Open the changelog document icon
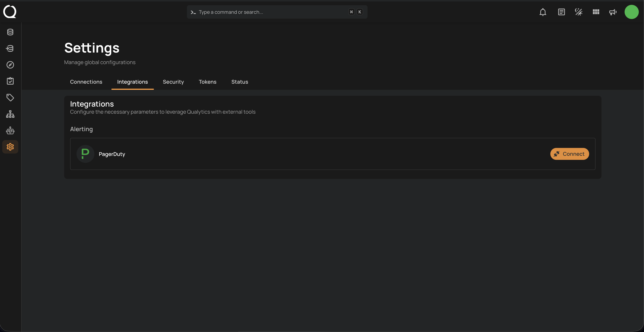The width and height of the screenshot is (644, 332). (x=561, y=12)
